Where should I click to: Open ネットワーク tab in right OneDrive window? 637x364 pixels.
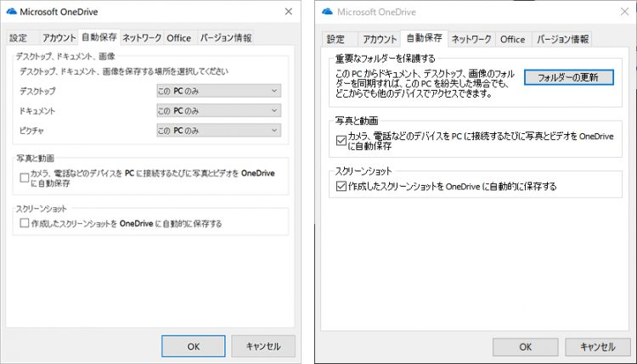tap(471, 39)
